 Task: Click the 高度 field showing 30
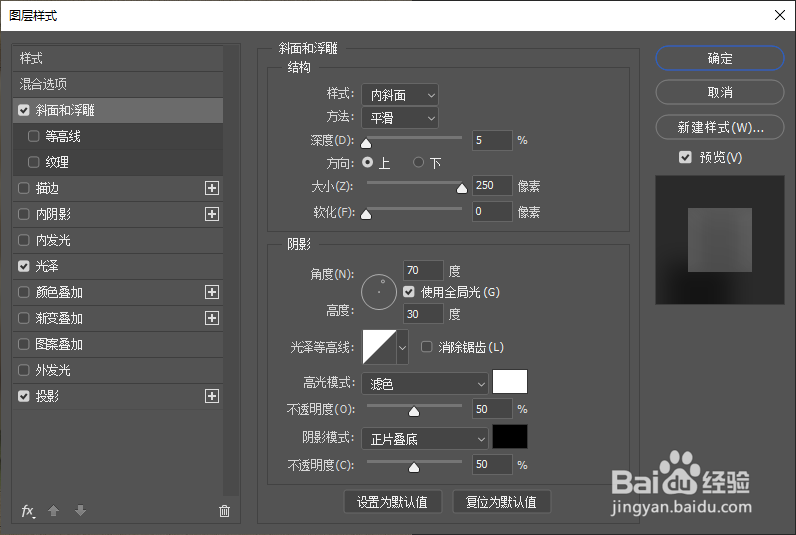tap(423, 314)
